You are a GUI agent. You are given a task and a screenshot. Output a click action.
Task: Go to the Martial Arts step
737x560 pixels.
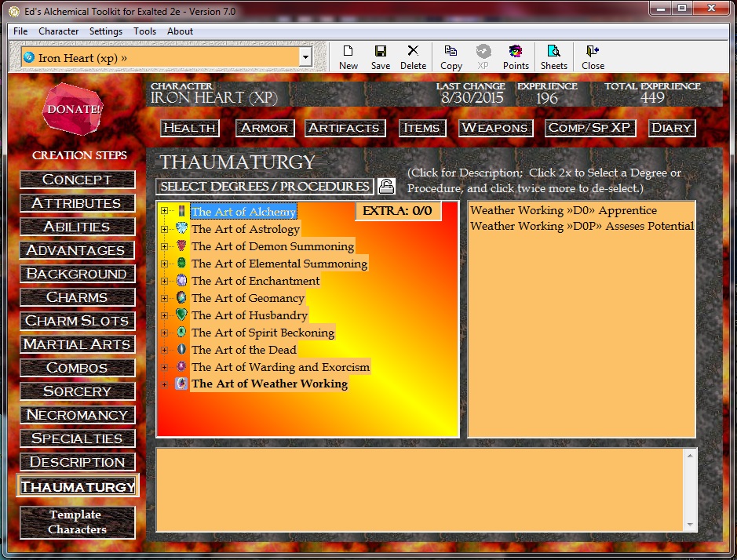[77, 344]
